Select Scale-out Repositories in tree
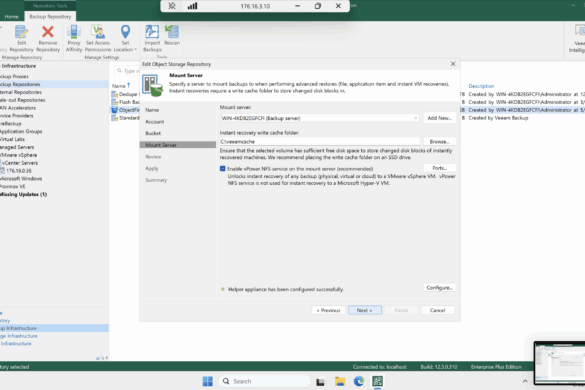585x390 pixels. [22, 100]
